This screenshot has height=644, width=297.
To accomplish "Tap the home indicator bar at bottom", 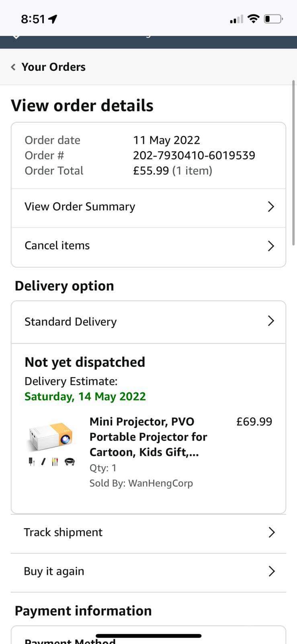I will (148, 636).
